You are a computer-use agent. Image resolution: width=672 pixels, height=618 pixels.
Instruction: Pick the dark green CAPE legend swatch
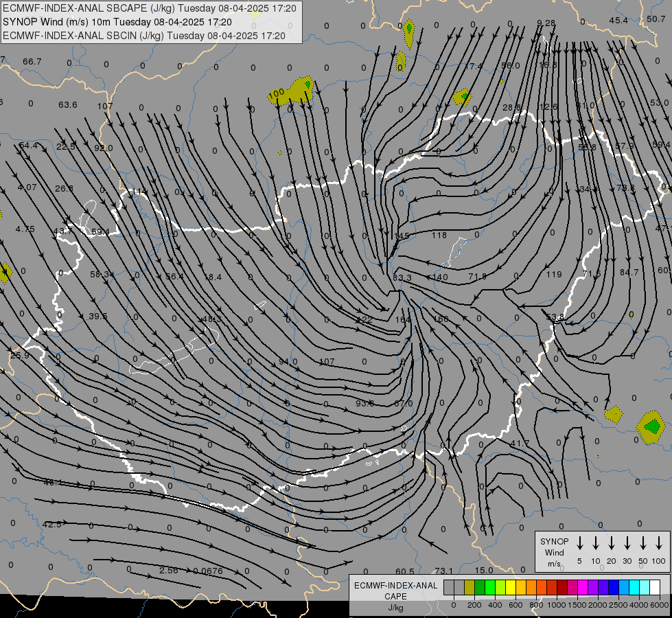(x=480, y=588)
